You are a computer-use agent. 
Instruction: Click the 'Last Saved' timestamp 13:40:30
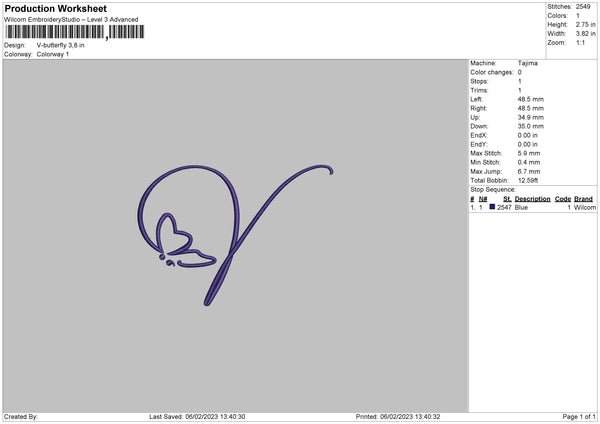(x=233, y=417)
